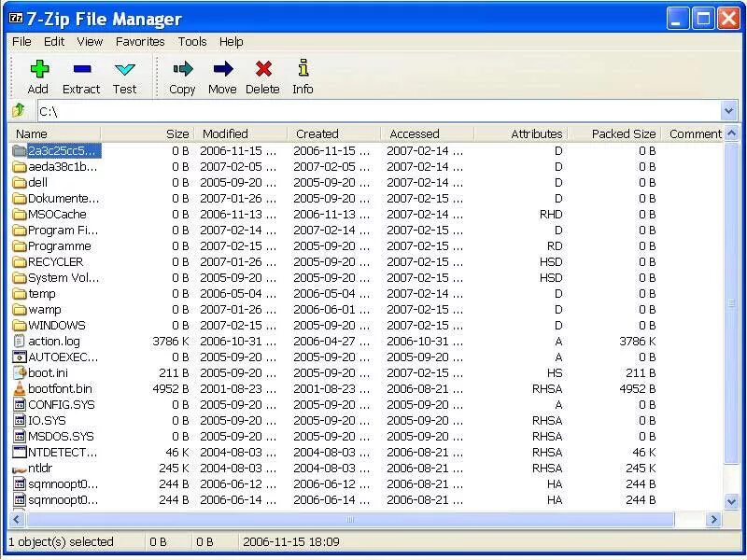Click the IO.SYS file icon
The image size is (747, 560).
[x=19, y=421]
